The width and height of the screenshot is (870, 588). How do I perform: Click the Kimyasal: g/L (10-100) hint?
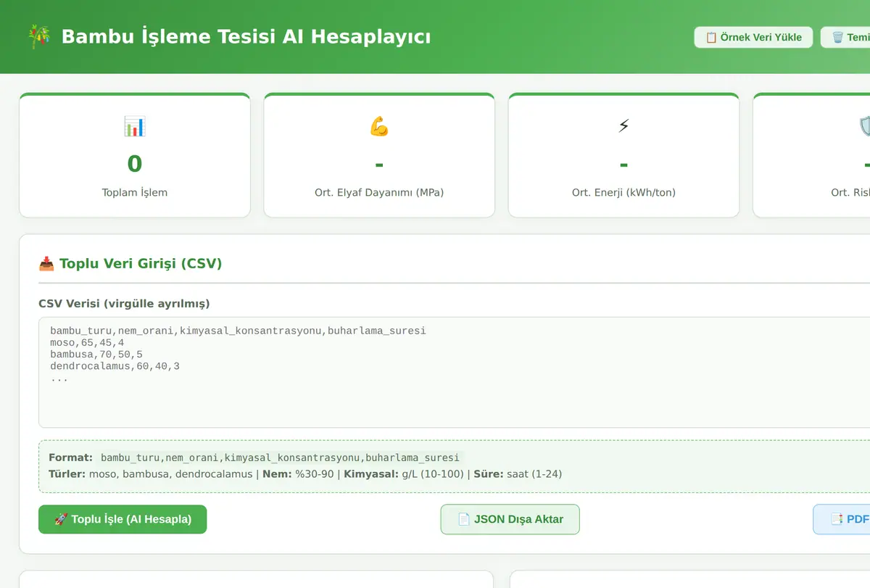[404, 474]
